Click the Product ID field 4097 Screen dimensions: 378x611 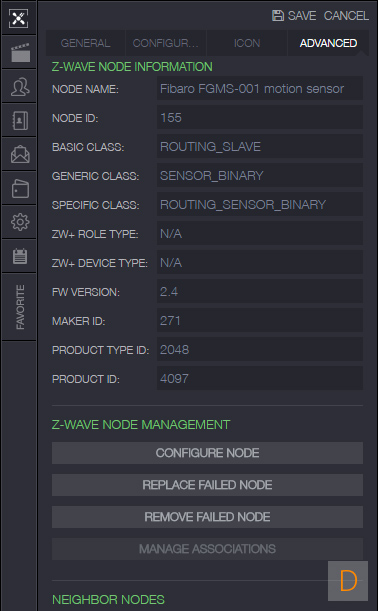pos(260,378)
